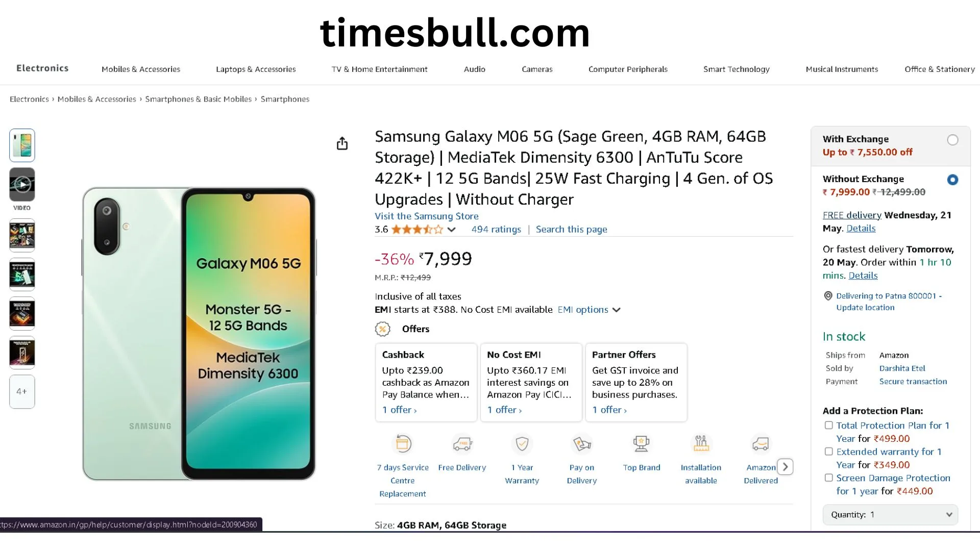
Task: Click the Free Delivery truck icon
Action: click(462, 444)
